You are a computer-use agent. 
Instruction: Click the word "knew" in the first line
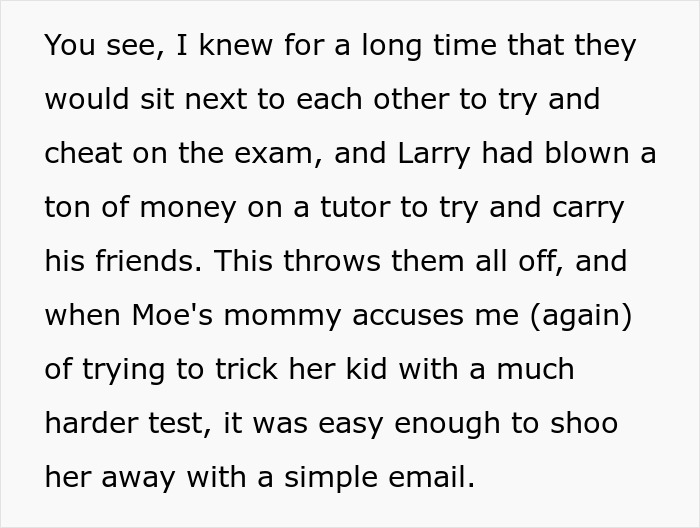[235, 45]
